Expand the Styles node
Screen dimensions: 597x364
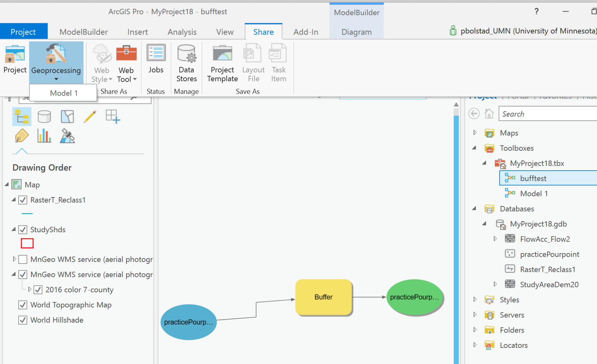[475, 299]
